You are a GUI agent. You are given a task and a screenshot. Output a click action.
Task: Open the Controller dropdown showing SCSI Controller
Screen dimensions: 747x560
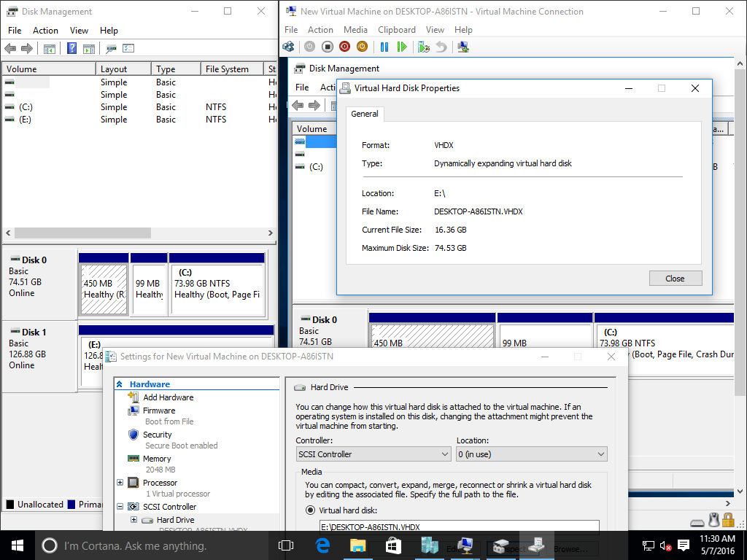point(373,454)
